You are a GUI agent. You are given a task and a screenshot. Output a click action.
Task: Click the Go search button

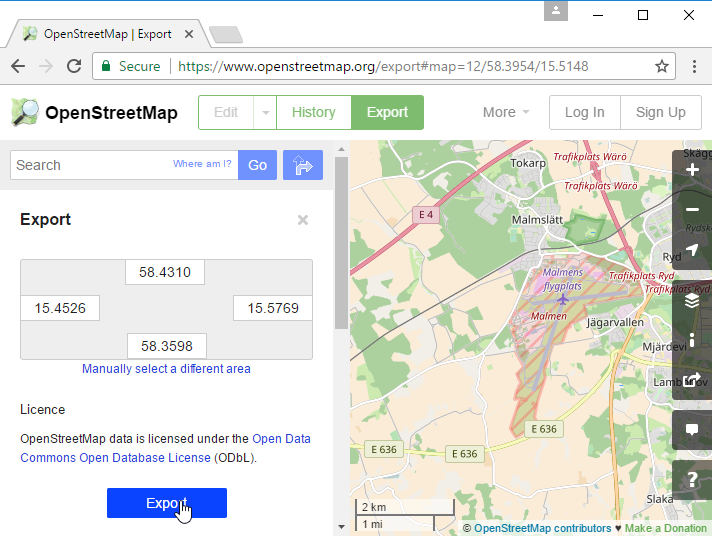point(257,165)
